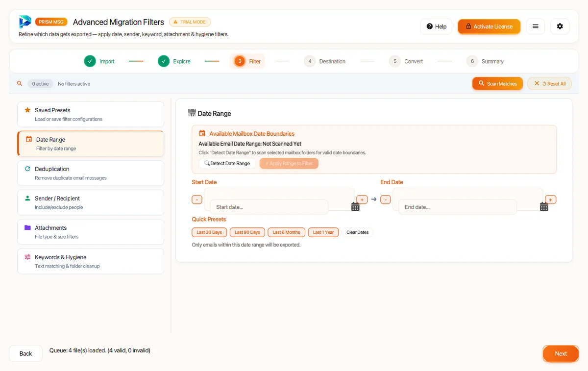Screen dimensions: 588x371
Task: Open calendar picker for Start Date
Action: (x=355, y=207)
